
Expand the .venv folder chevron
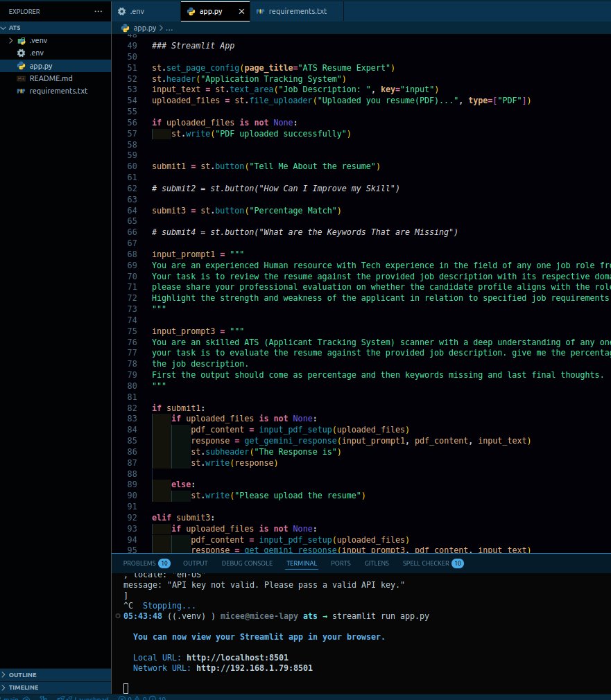coord(10,41)
